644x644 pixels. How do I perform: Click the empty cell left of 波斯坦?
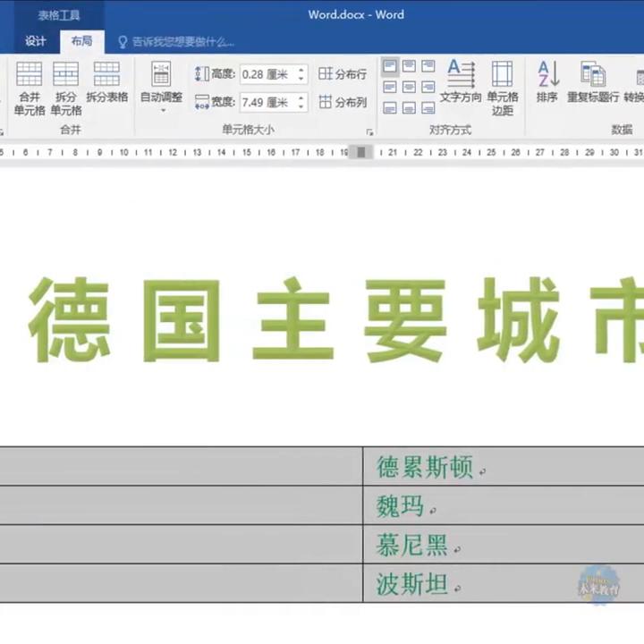[181, 583]
